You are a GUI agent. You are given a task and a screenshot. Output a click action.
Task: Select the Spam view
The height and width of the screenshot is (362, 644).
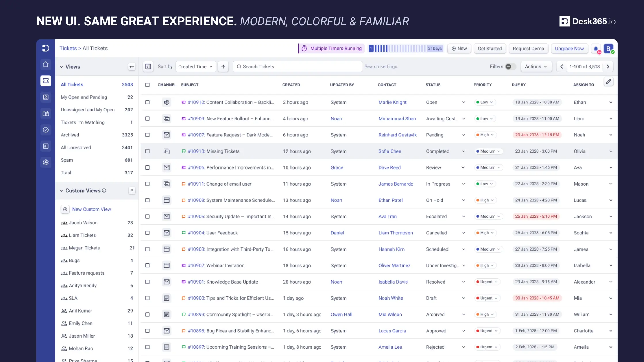[67, 160]
